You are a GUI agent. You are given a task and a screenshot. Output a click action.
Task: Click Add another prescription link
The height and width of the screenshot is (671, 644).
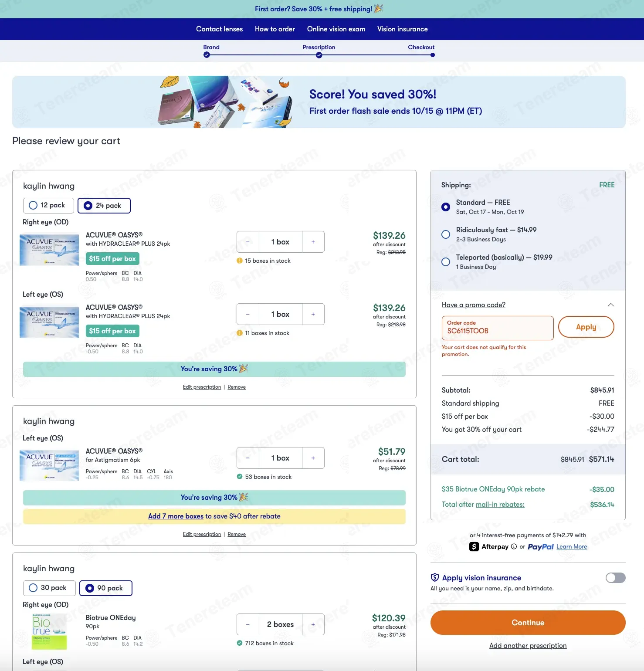pos(528,646)
